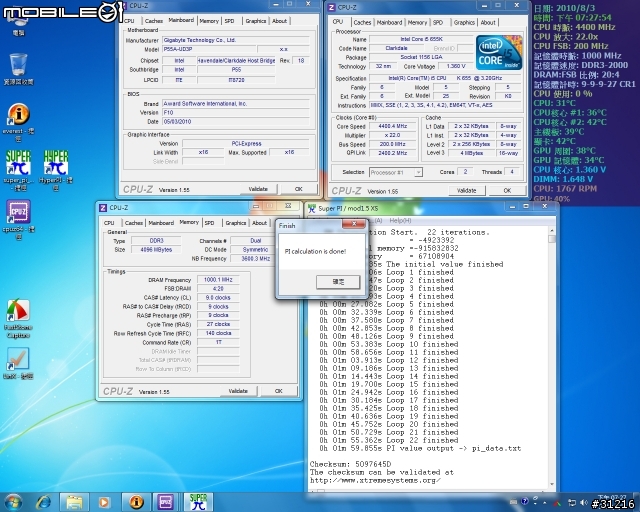Click the Multiplier x 22.0 field
Viewport: 640px width, 512px height.
pyautogui.click(x=392, y=135)
